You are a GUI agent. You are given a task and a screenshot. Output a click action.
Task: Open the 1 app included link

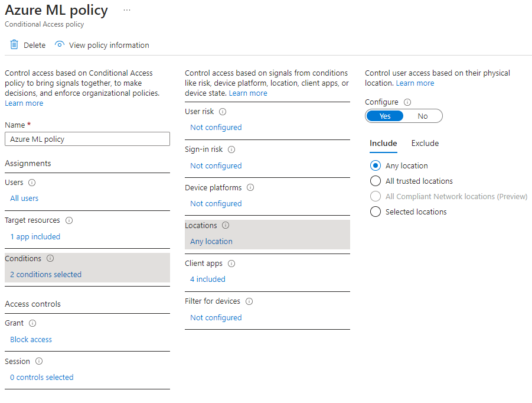tap(35, 237)
